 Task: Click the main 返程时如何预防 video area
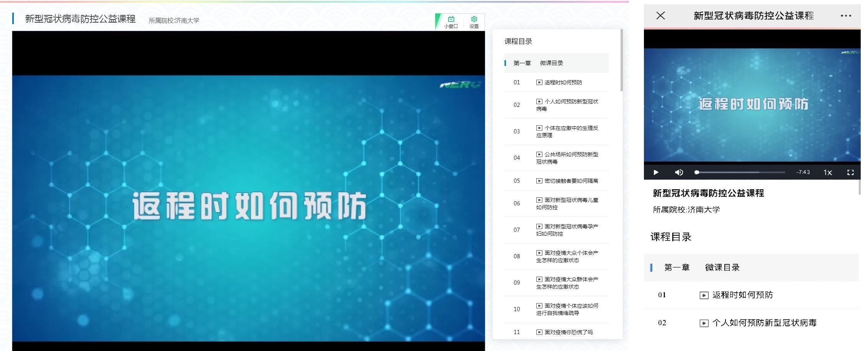[x=249, y=208]
